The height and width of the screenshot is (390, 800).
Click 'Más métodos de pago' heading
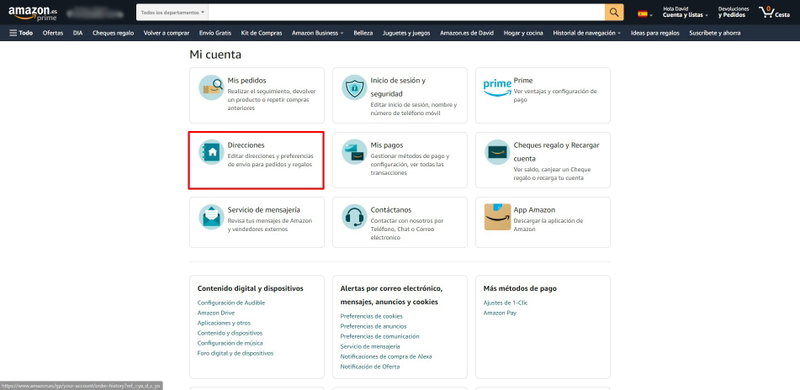(x=520, y=288)
